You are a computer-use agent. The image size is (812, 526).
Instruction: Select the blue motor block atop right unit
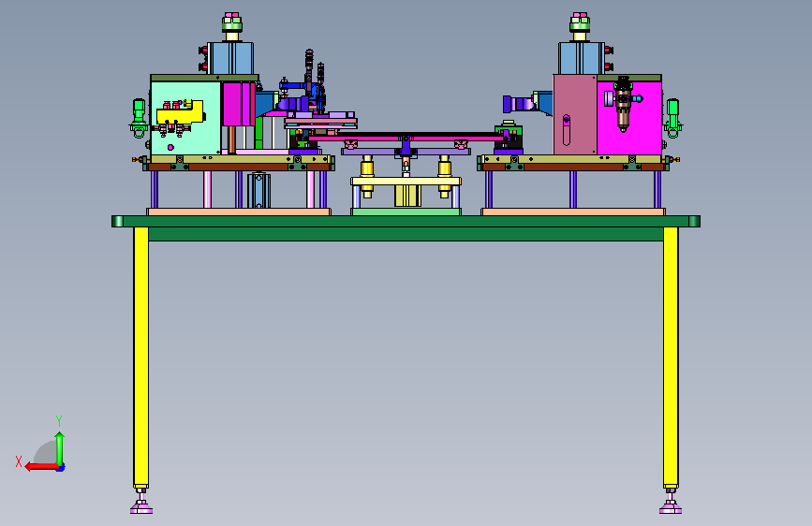point(581,59)
